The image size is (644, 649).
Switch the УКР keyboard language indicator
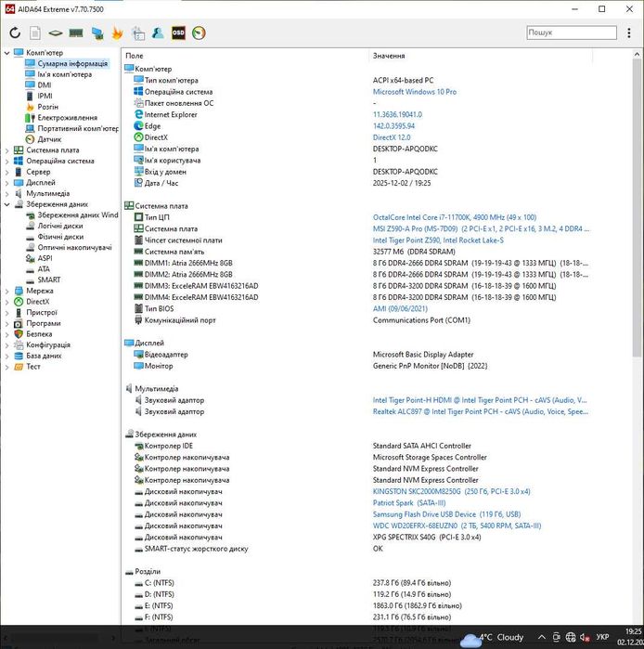click(x=602, y=638)
